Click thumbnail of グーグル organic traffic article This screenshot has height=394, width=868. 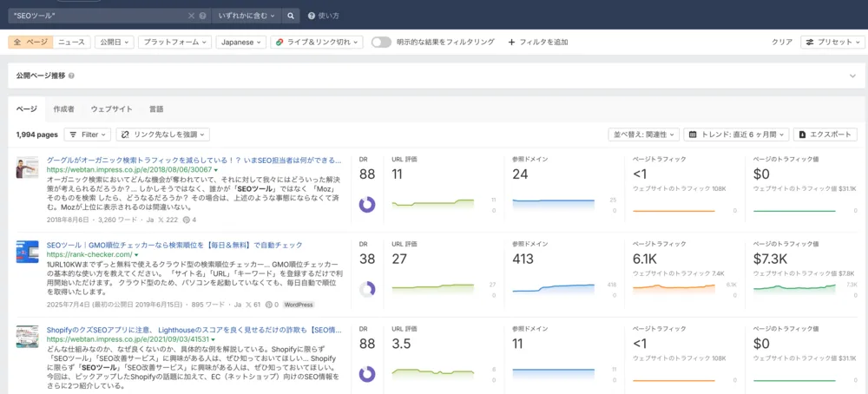pos(27,167)
